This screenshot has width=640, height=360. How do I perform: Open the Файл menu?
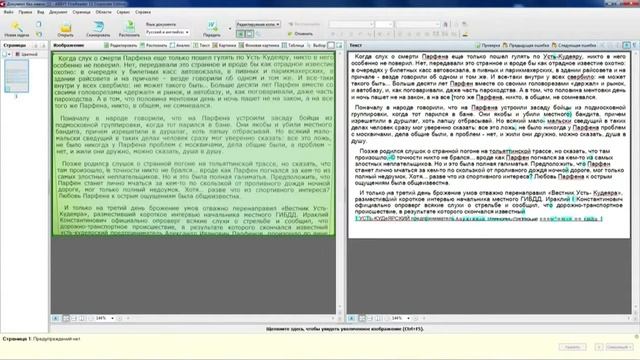tap(9, 12)
